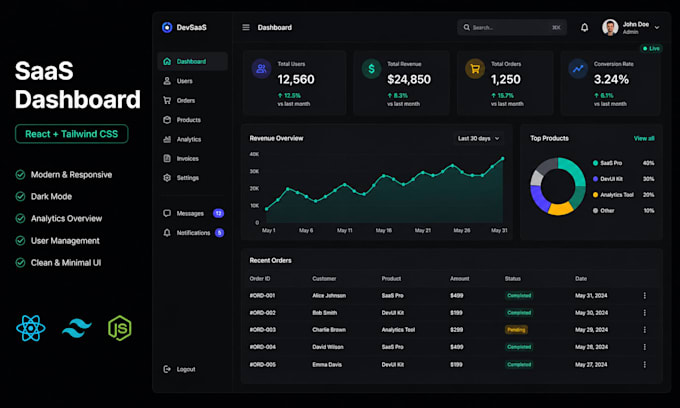The width and height of the screenshot is (680, 408).
Task: Click the Notifications bell icon in sidebar
Action: 167,233
